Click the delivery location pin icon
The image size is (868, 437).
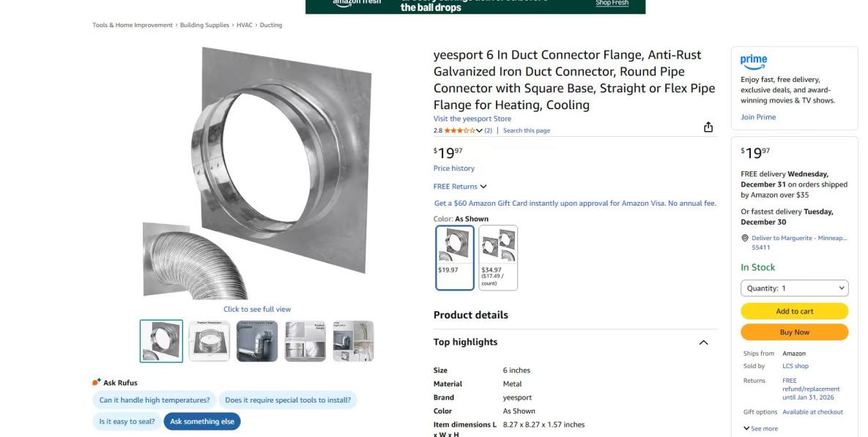coord(744,239)
